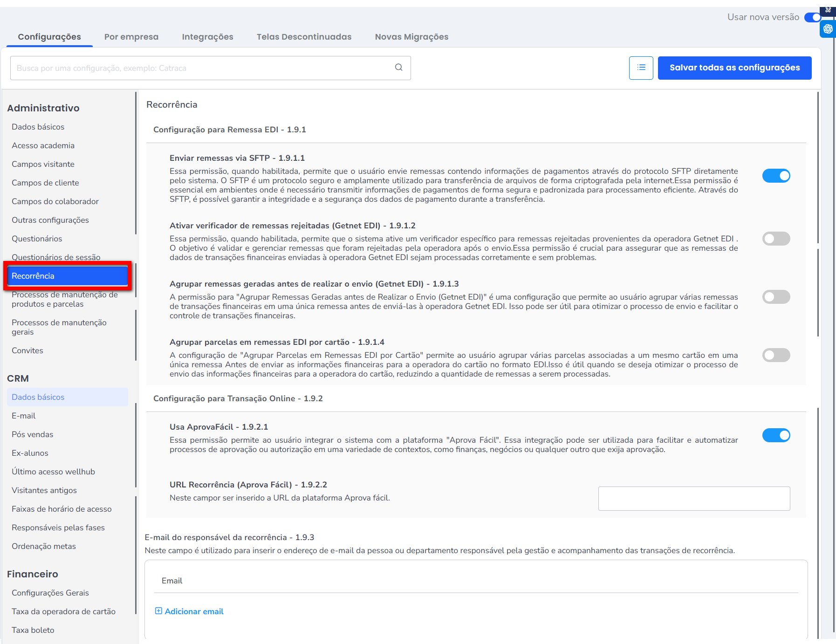
Task: Click Salvar todas as configurações button
Action: (734, 68)
